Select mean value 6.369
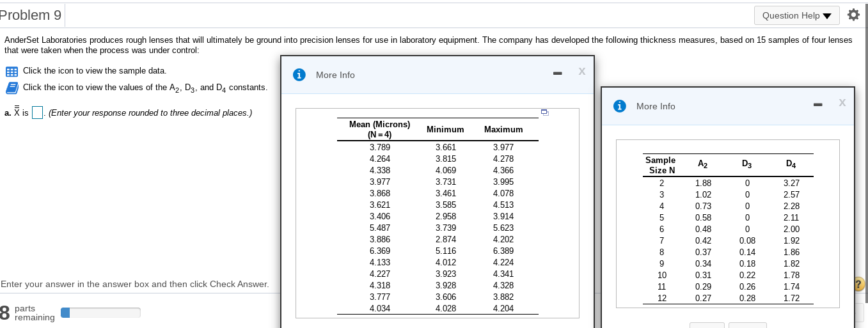This screenshot has height=328, width=868. pos(380,251)
